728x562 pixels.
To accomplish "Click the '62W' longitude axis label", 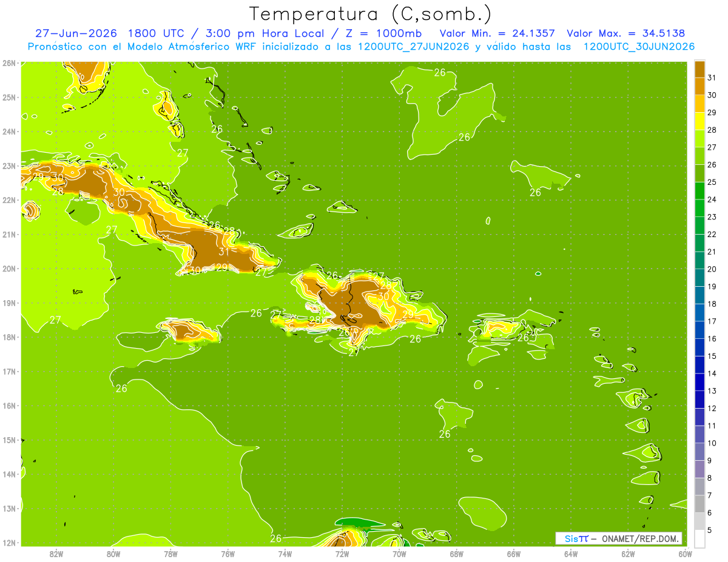I will pos(628,554).
